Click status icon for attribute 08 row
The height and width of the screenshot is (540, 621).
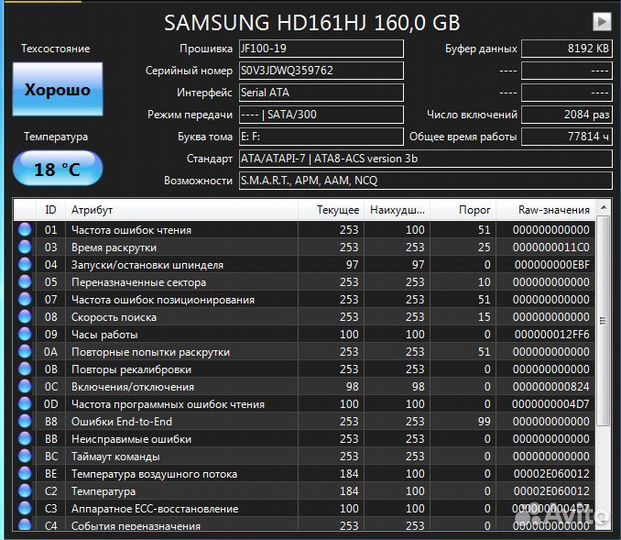coord(25,317)
